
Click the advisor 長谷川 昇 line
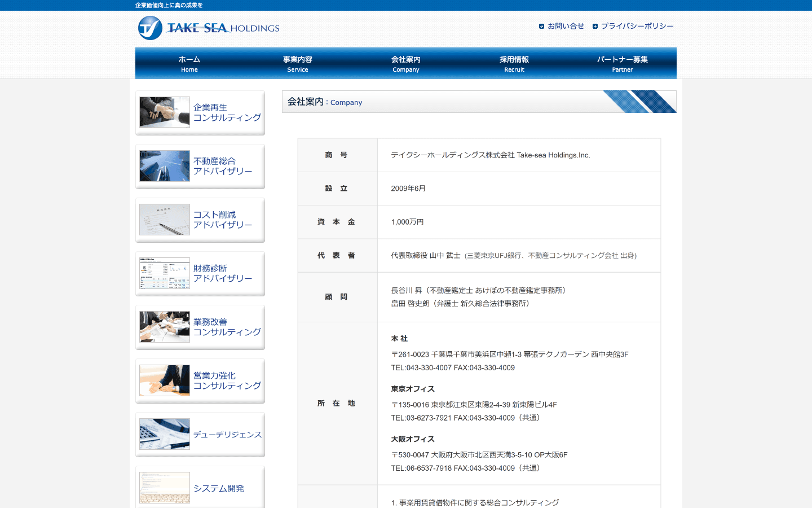[x=478, y=291]
